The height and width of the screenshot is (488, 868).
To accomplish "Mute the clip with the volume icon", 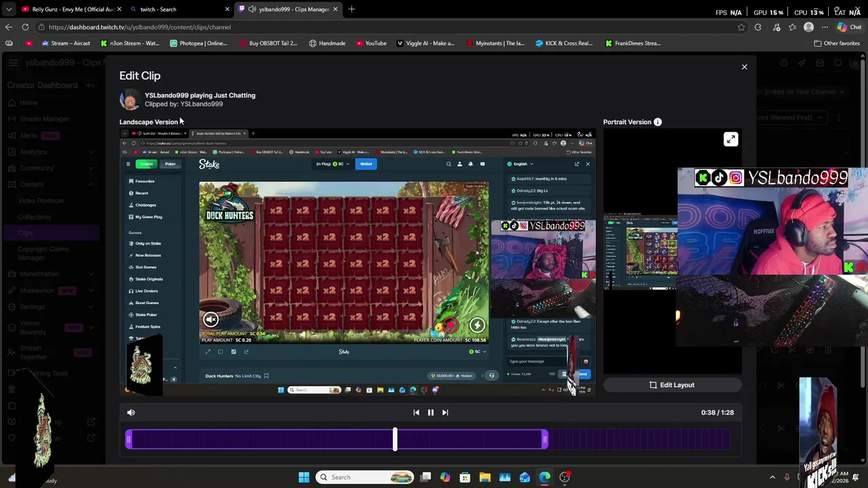I will pyautogui.click(x=131, y=412).
